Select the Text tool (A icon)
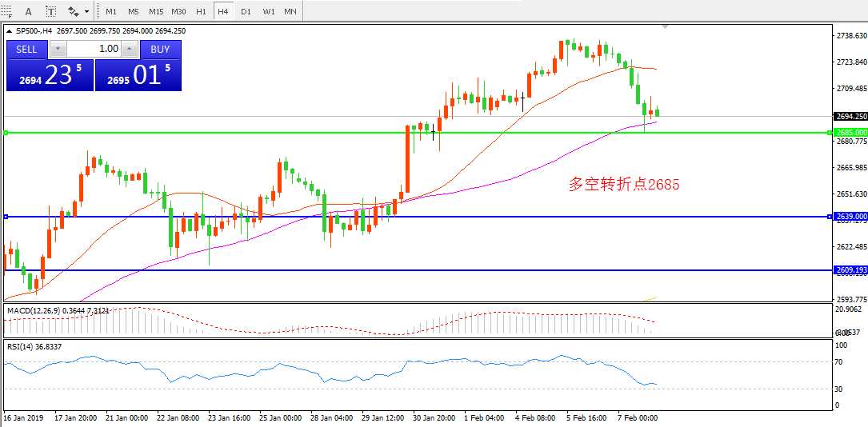 (29, 11)
